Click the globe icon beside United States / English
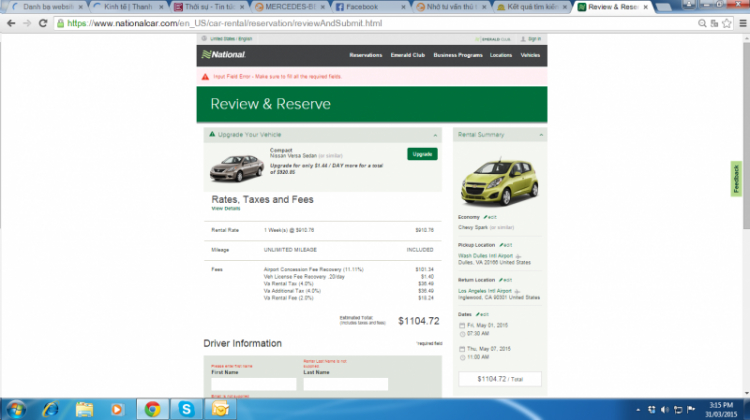Screen dimensions: 750x420 (x=204, y=39)
